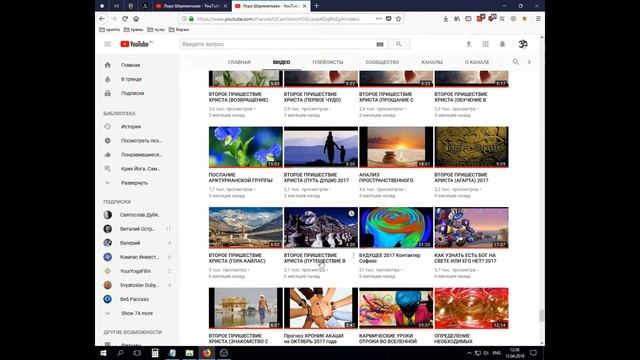Viewport: 640px width, 360px height.
Task: Search within the channel using magnifier
Action: [516, 62]
